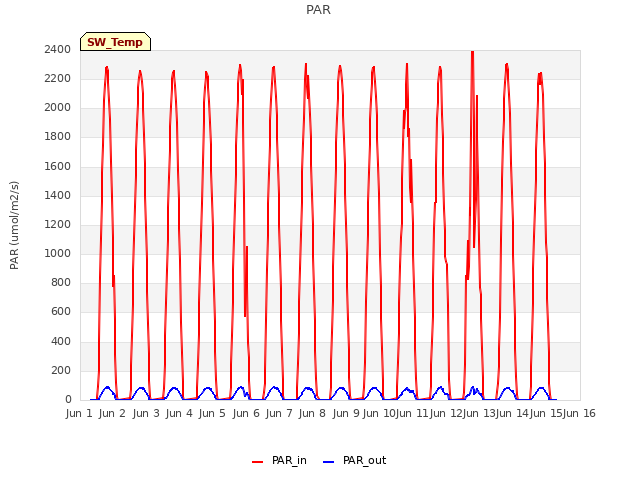Click the 1000 y-axis label
Screen dimensions: 640x480
click(58, 253)
